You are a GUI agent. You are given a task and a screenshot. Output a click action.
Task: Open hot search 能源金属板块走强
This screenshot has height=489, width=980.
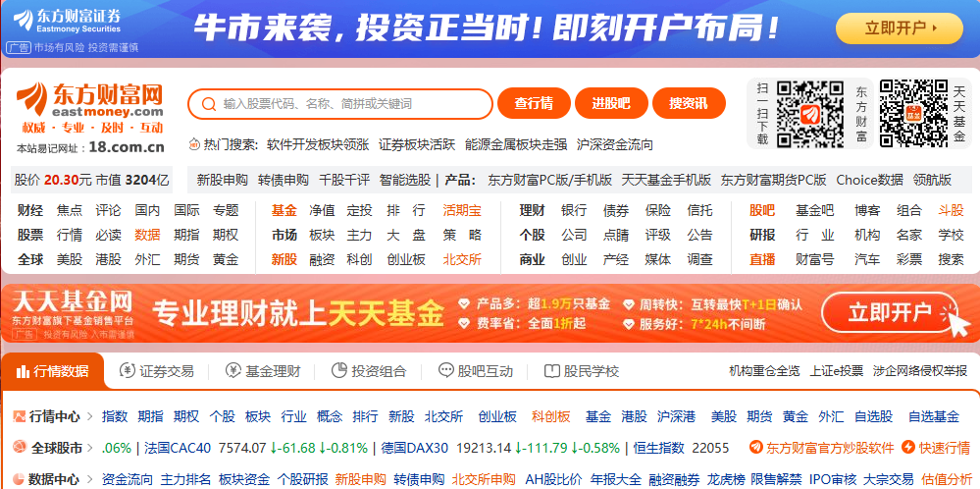(x=516, y=145)
